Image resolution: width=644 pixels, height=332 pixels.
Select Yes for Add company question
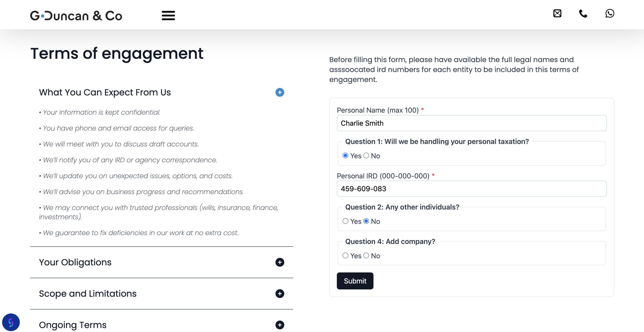click(x=345, y=255)
